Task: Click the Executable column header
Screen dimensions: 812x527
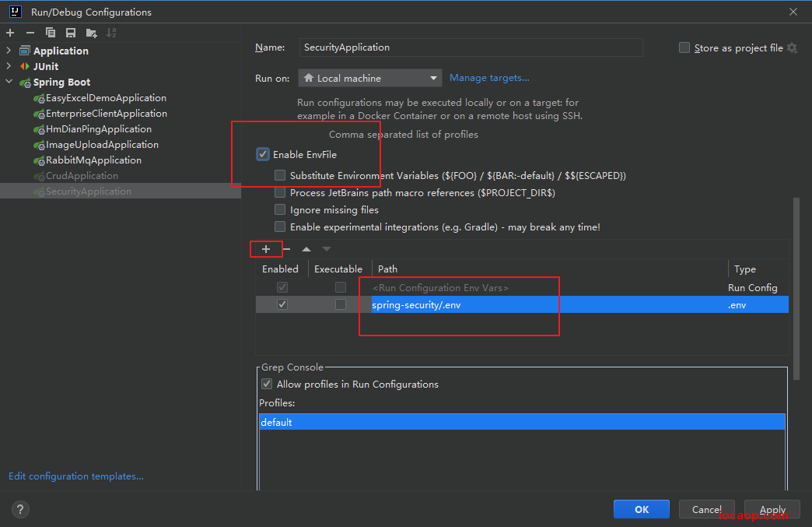Action: click(338, 269)
